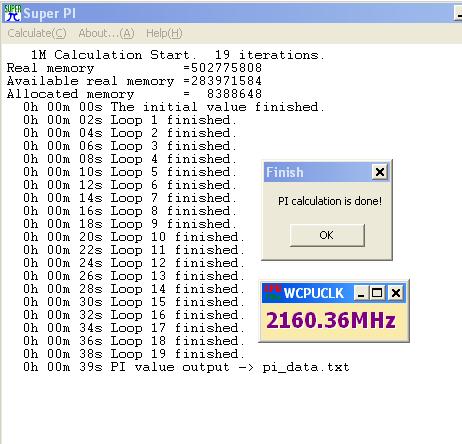Click the Real memory =502775808 line
The width and height of the screenshot is (462, 444).
point(134,68)
